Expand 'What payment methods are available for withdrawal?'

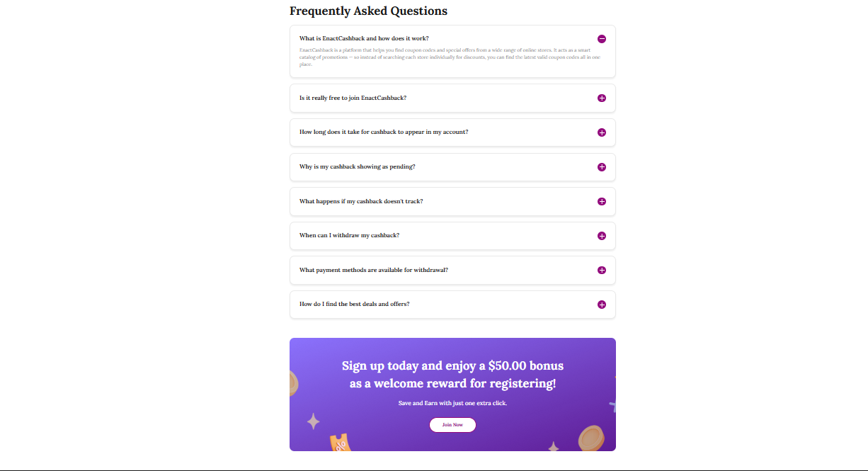[374, 270]
